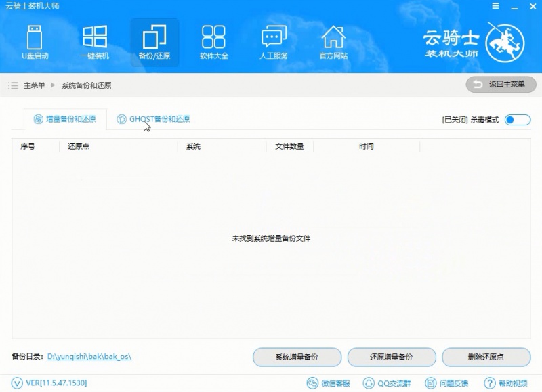542x392 pixels.
Task: Click the 序号 column header
Action: (x=28, y=146)
